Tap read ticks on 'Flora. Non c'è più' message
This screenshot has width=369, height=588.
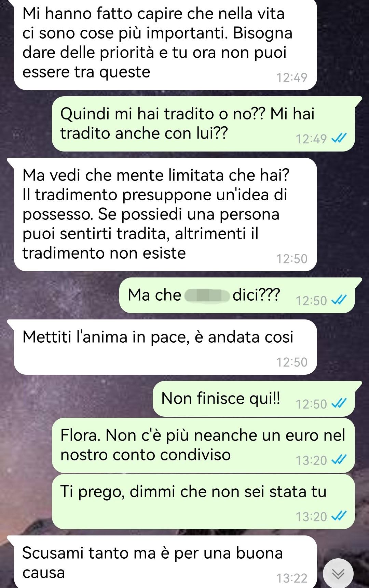click(x=339, y=460)
